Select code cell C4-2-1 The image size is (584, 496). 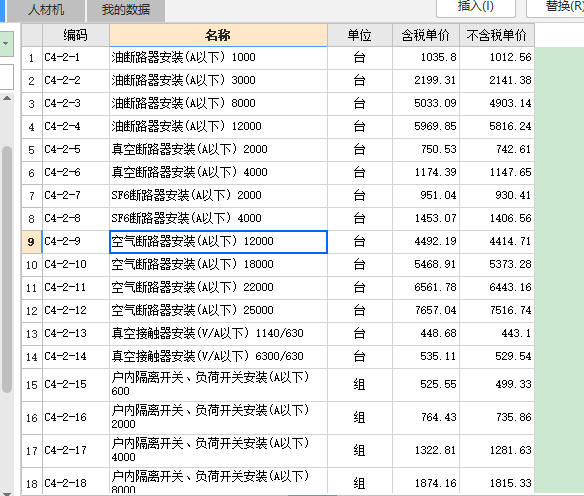[76, 58]
